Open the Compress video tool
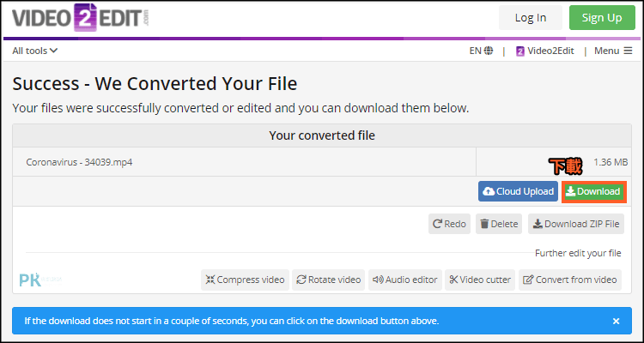This screenshot has width=644, height=343. (x=246, y=280)
